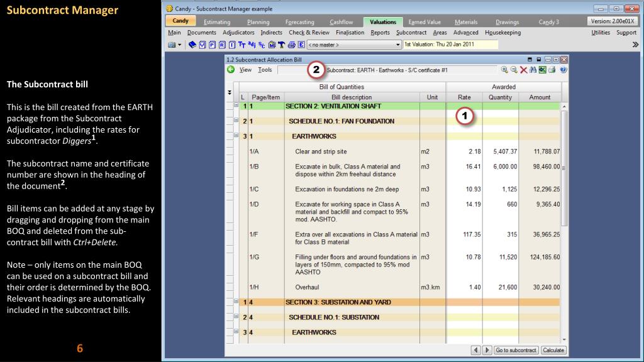Click the first dark pane layout icon in the bill title bar
644x362 pixels.
coord(530,60)
